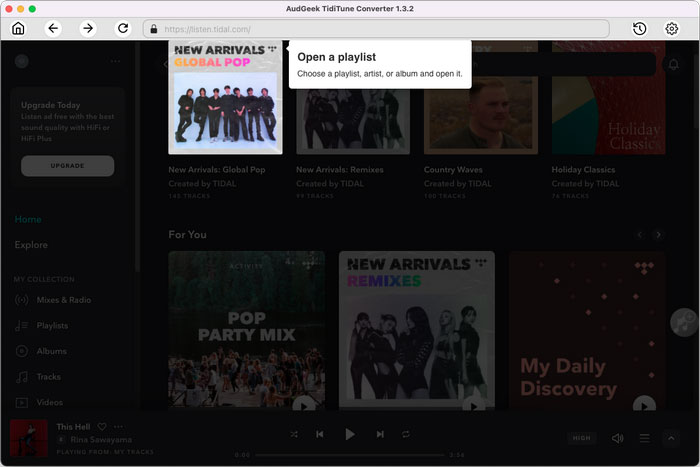The image size is (700, 467).
Task: Click the profile avatar in the sidebar
Action: (22, 61)
